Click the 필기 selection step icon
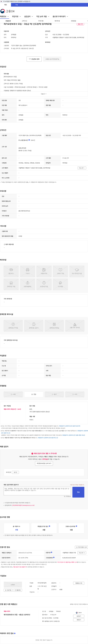 pos(54,394)
